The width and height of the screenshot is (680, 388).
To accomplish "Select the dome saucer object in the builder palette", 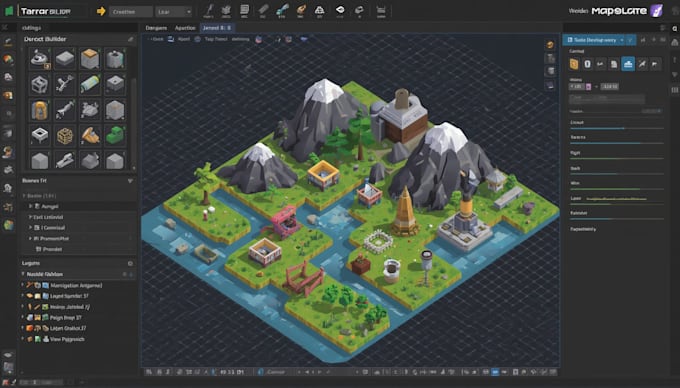I will [x=40, y=59].
